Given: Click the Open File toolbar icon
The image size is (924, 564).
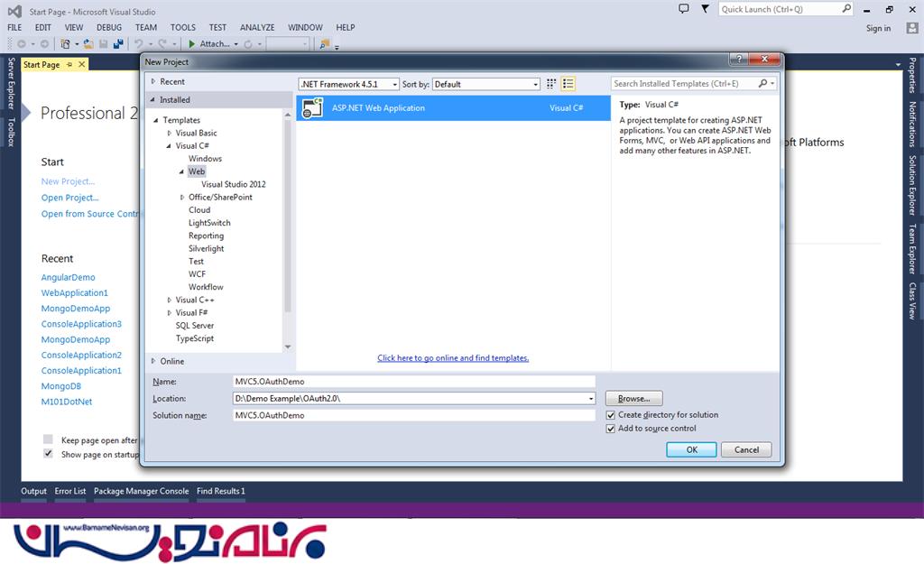Looking at the screenshot, I should tap(88, 43).
